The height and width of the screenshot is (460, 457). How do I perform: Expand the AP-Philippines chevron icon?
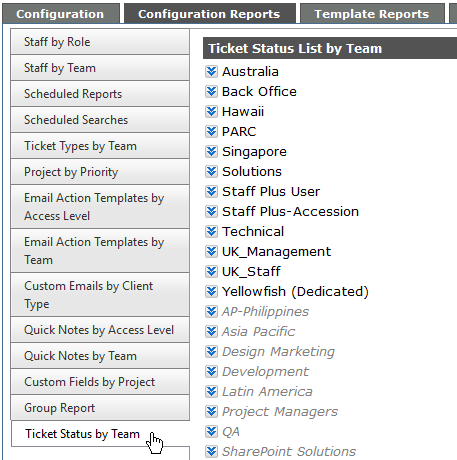click(x=211, y=311)
